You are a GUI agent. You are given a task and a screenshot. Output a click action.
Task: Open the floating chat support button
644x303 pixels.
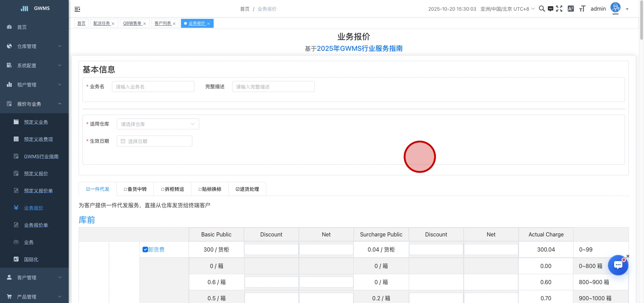coord(618,265)
